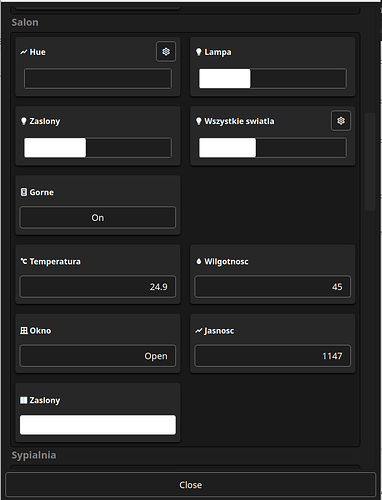382x500 pixels.
Task: Open Wszystkie swiatla settings gear icon
Action: coord(341,121)
